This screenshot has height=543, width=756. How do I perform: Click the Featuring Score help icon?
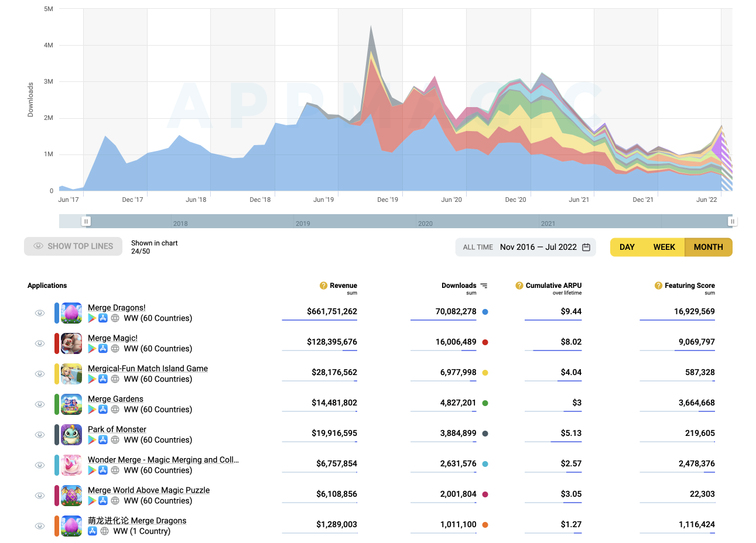pyautogui.click(x=658, y=286)
